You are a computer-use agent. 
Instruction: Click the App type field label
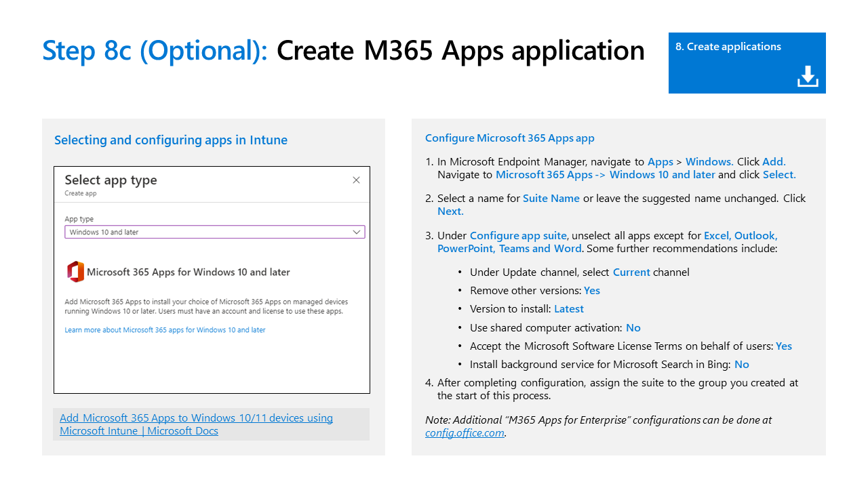79,219
